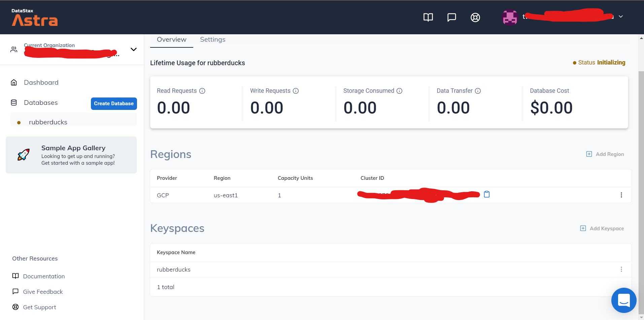
Task: Click the user avatar picture
Action: click(510, 17)
